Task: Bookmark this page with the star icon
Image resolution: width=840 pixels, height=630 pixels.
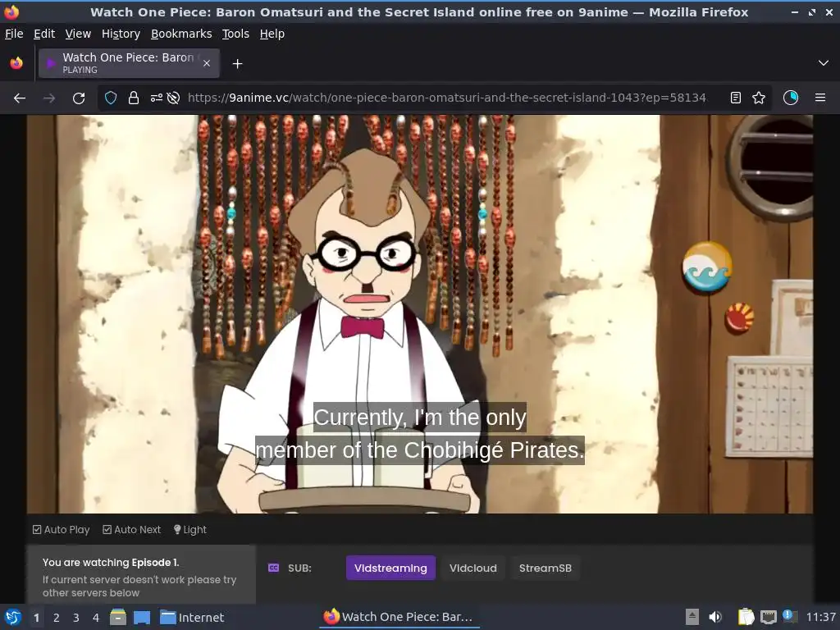Action: (x=759, y=98)
